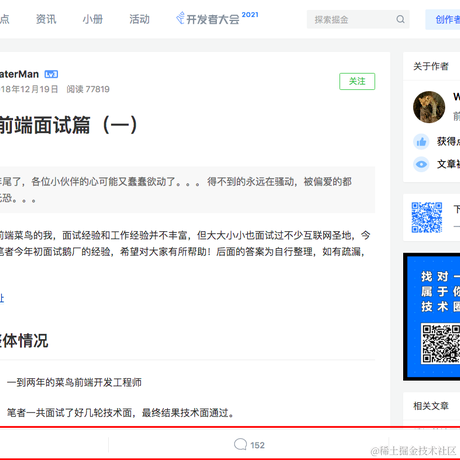Click the small QR code in sidebar
The height and width of the screenshot is (460, 460).
point(427,217)
